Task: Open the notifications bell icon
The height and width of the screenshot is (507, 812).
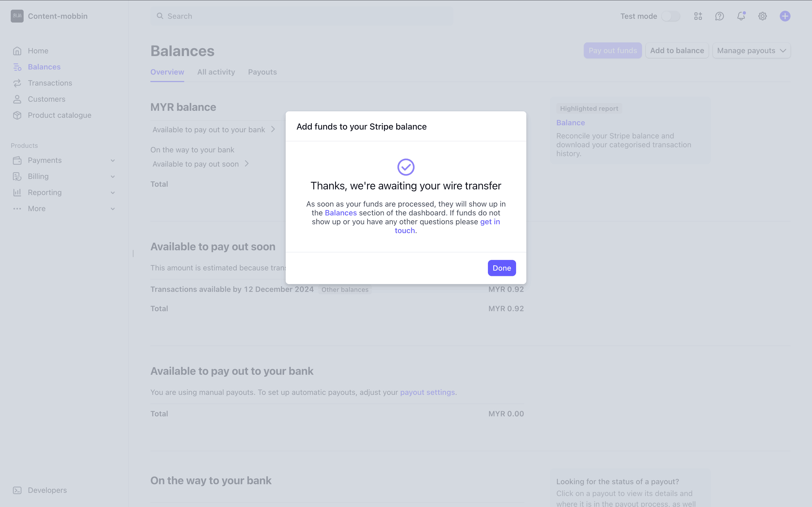Action: click(x=741, y=16)
